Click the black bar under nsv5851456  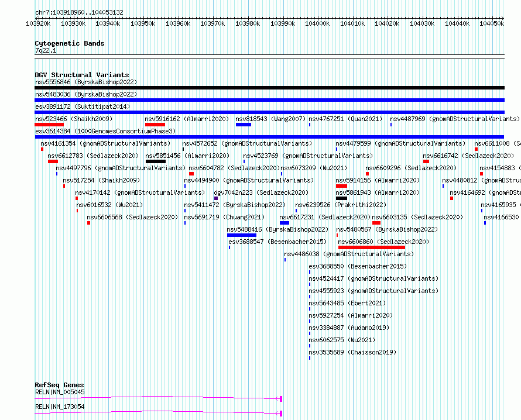pos(156,161)
